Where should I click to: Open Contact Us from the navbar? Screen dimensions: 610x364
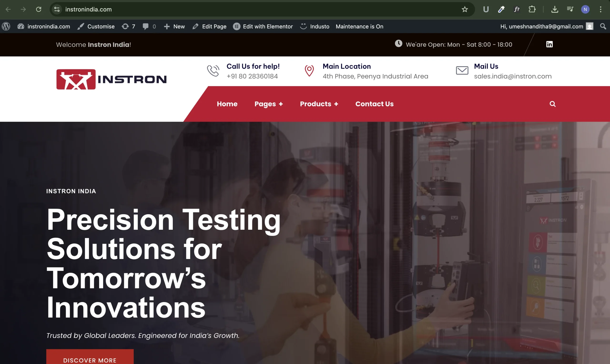point(374,104)
